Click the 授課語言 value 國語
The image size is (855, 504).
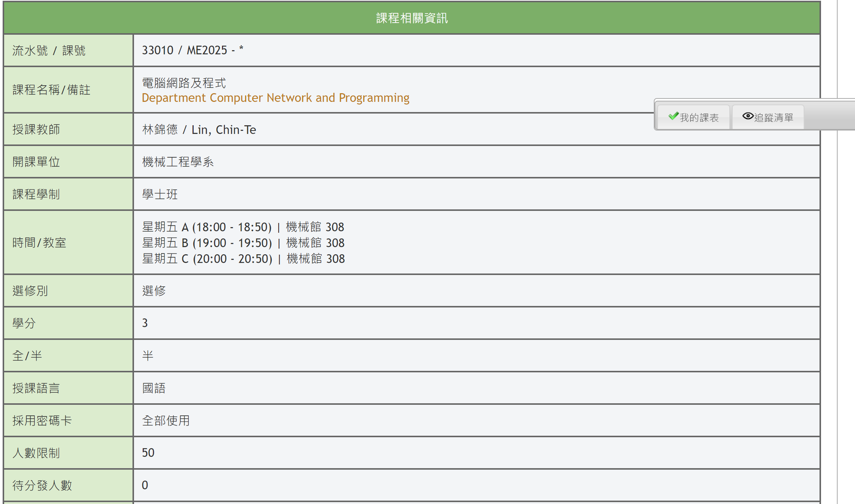pos(153,388)
